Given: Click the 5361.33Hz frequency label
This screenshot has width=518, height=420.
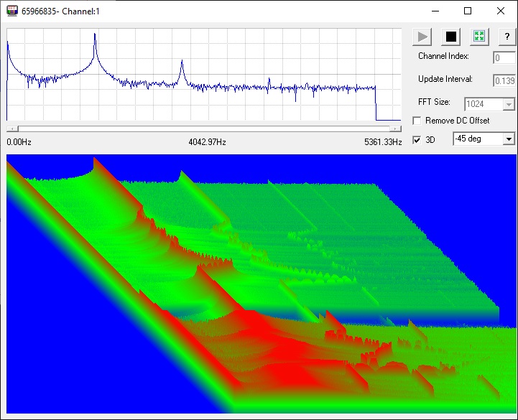Looking at the screenshot, I should click(x=383, y=142).
